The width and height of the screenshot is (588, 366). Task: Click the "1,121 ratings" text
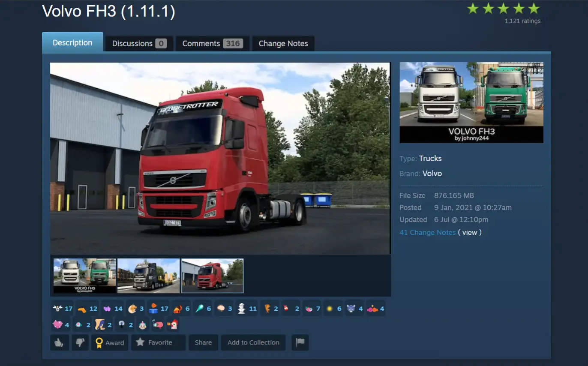point(522,21)
